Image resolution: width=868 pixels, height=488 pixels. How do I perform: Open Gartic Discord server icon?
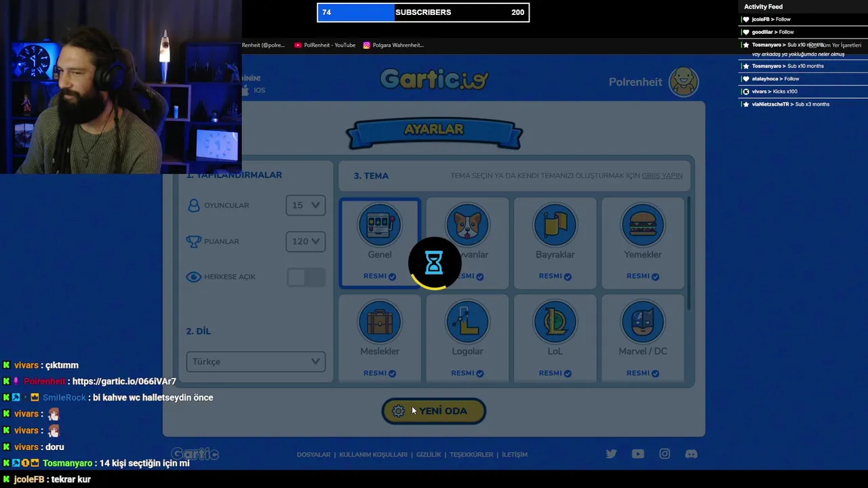(691, 454)
